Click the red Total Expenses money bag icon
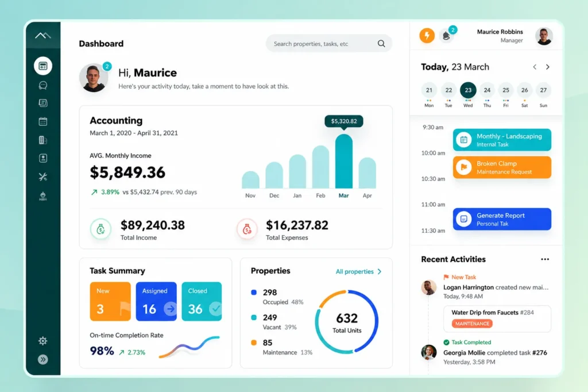Screen dimensions: 588x392 (x=247, y=229)
